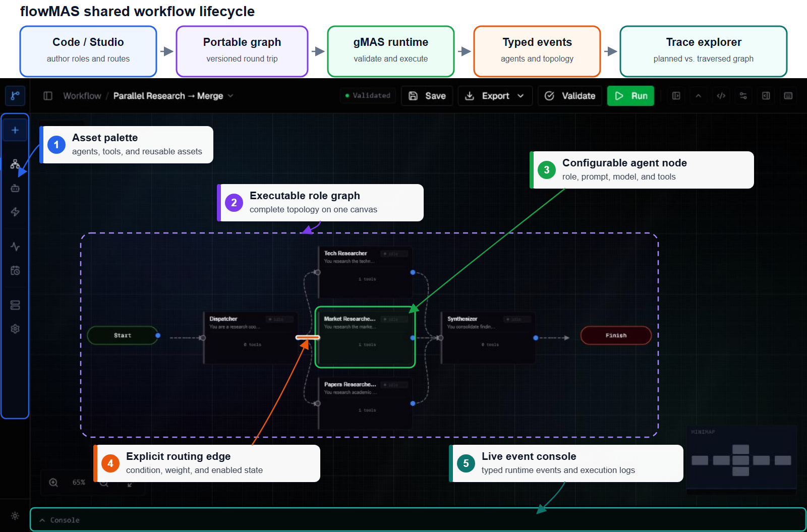Click the Start node's blue output port

158,335
